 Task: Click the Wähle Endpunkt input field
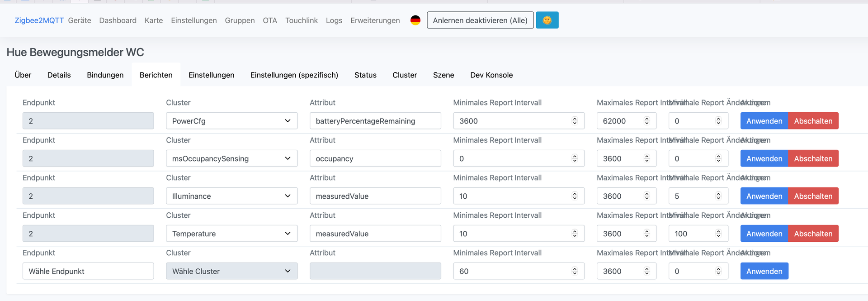point(88,271)
